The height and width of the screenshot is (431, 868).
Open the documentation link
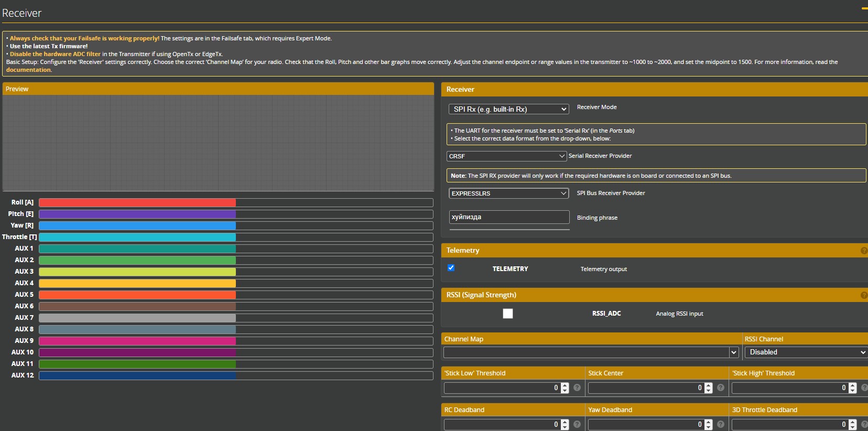coord(28,70)
